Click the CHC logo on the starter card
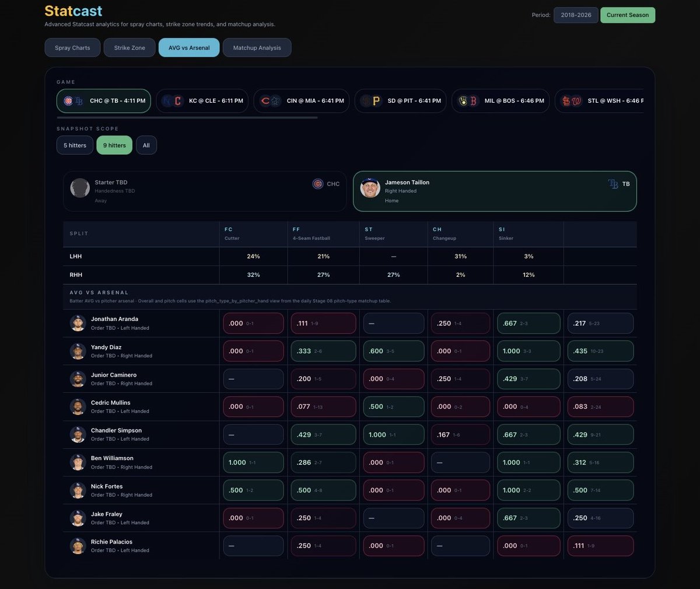The height and width of the screenshot is (589, 700). pyautogui.click(x=318, y=184)
